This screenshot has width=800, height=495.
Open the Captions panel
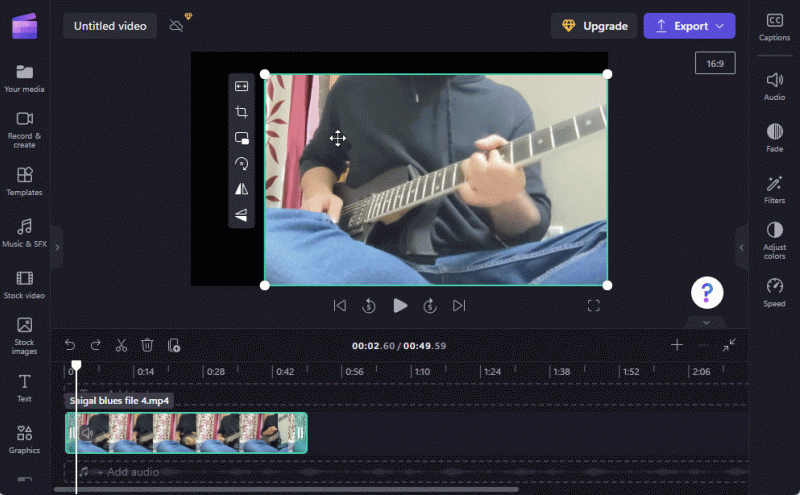point(774,27)
